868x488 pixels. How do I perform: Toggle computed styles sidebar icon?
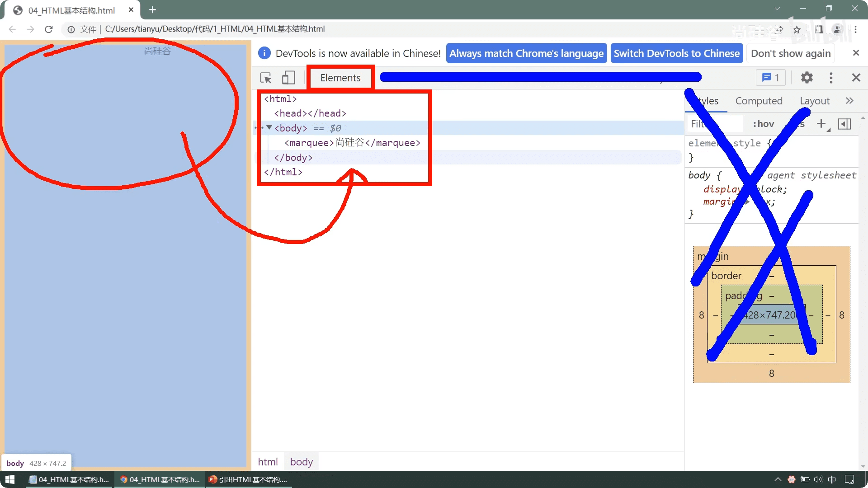(844, 124)
